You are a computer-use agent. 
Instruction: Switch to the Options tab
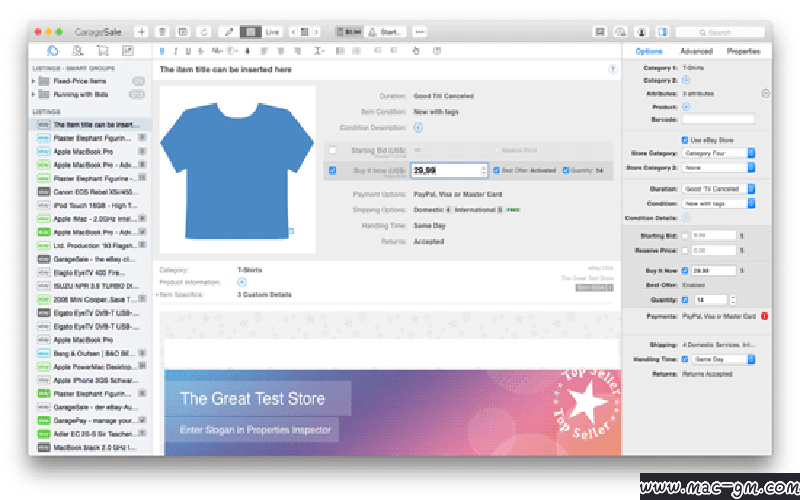tap(648, 51)
